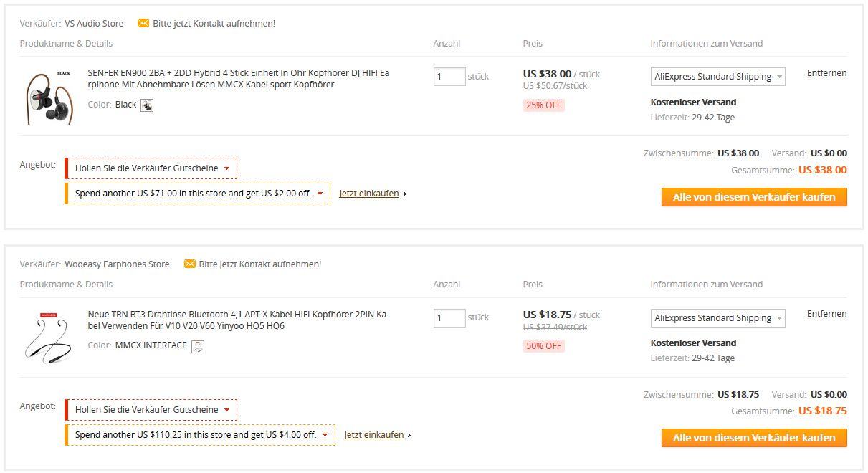Click quantity field for SENFER EN900

449,77
